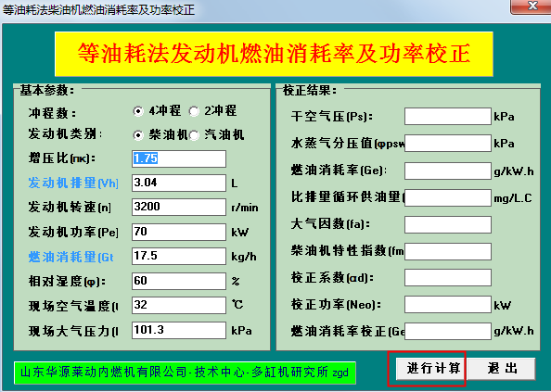
Task: Click the 比排量循环供油量 result field
Action: click(448, 198)
